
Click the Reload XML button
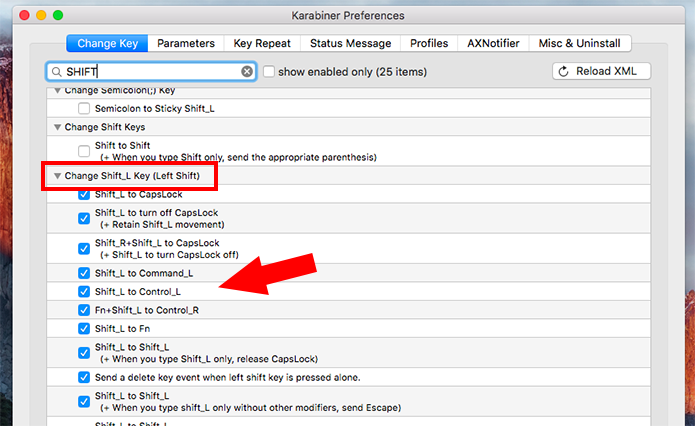601,71
